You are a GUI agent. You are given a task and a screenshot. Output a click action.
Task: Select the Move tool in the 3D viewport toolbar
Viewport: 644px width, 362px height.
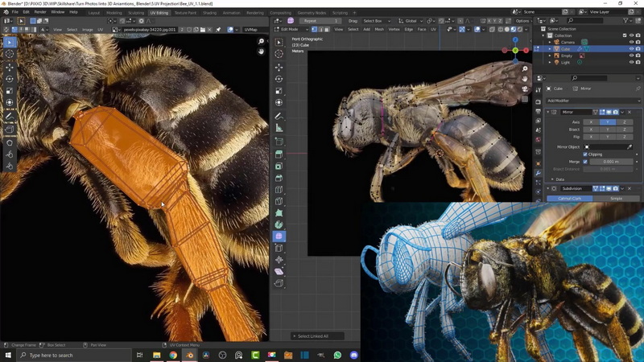279,68
